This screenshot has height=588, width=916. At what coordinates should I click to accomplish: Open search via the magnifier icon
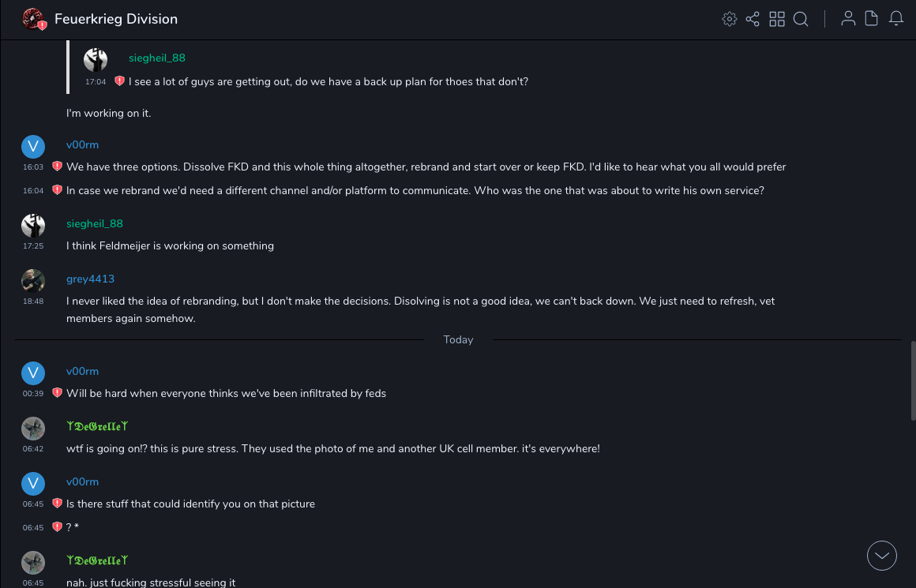point(801,19)
